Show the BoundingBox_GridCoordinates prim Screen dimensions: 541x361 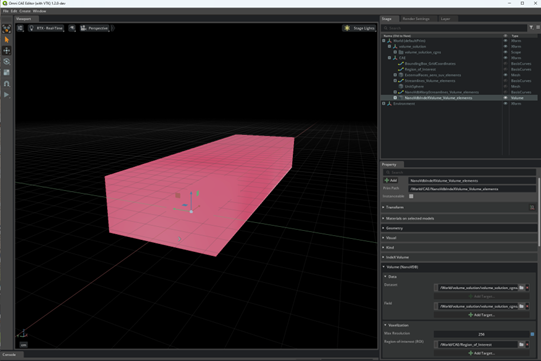click(x=505, y=64)
